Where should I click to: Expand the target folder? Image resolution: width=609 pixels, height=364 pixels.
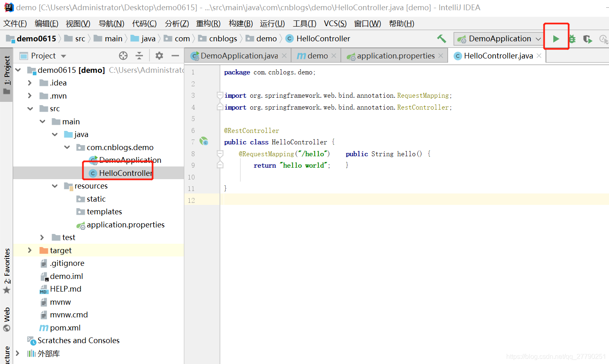pyautogui.click(x=29, y=250)
